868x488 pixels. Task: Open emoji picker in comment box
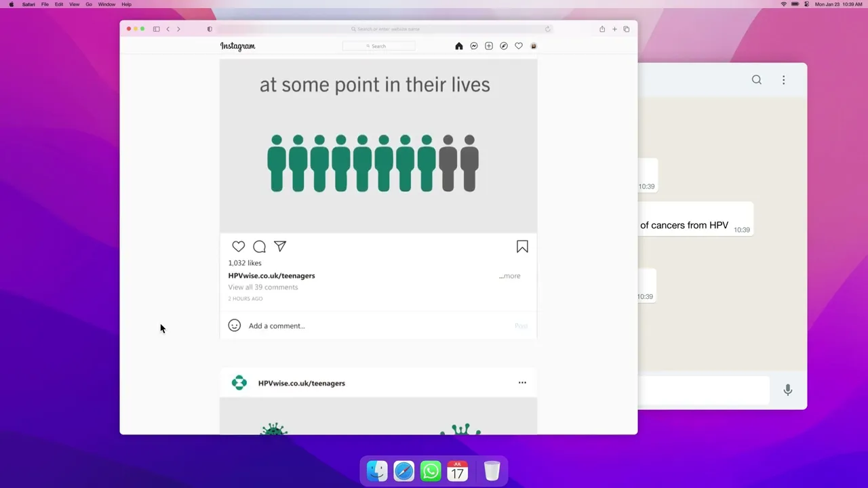click(235, 325)
